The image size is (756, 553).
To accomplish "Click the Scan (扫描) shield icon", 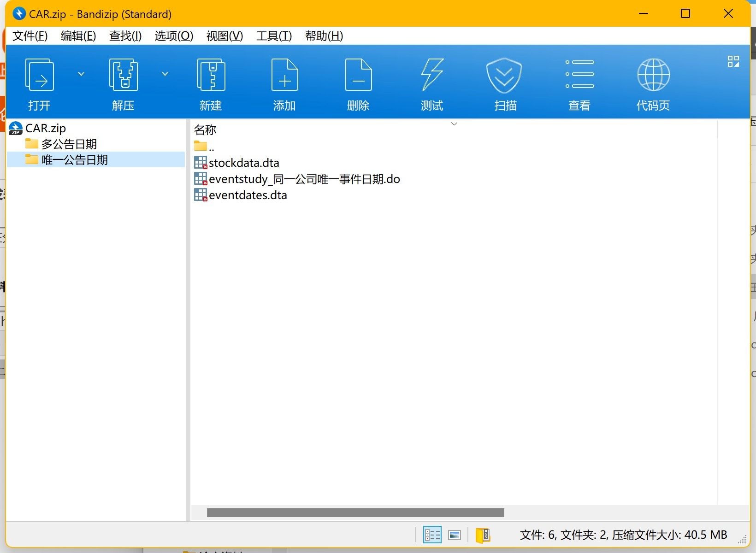I will [504, 75].
